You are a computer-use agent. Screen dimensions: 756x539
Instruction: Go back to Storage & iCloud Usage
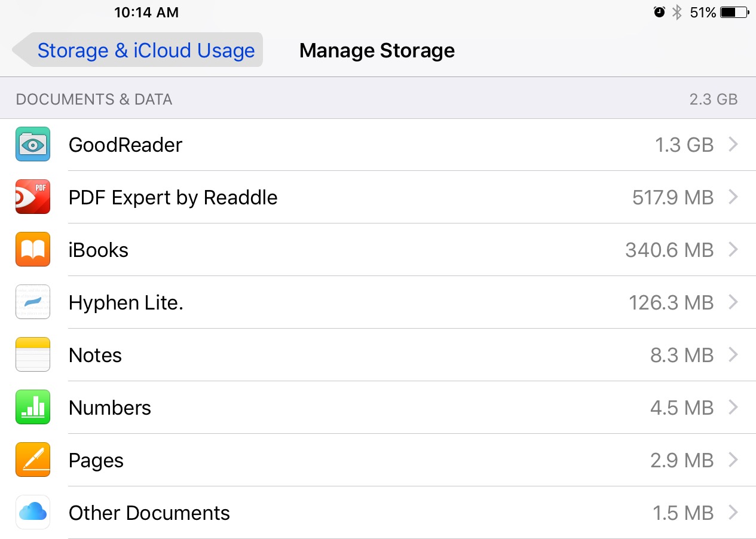[137, 50]
